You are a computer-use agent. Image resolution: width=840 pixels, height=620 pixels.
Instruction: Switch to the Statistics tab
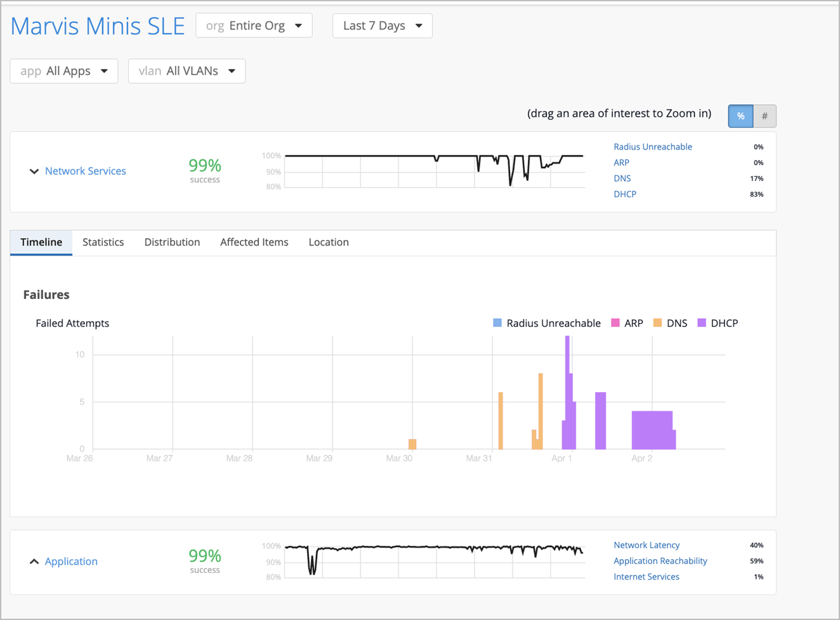[103, 242]
